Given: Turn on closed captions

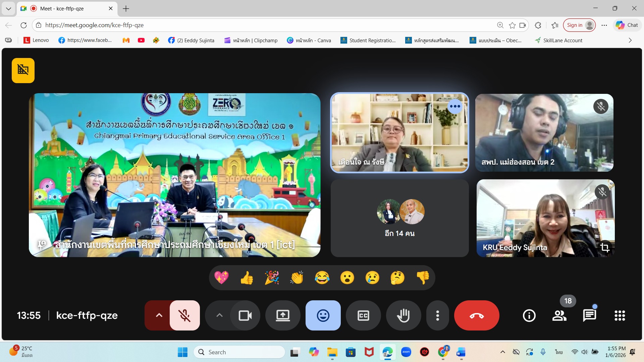Looking at the screenshot, I should coord(363,315).
